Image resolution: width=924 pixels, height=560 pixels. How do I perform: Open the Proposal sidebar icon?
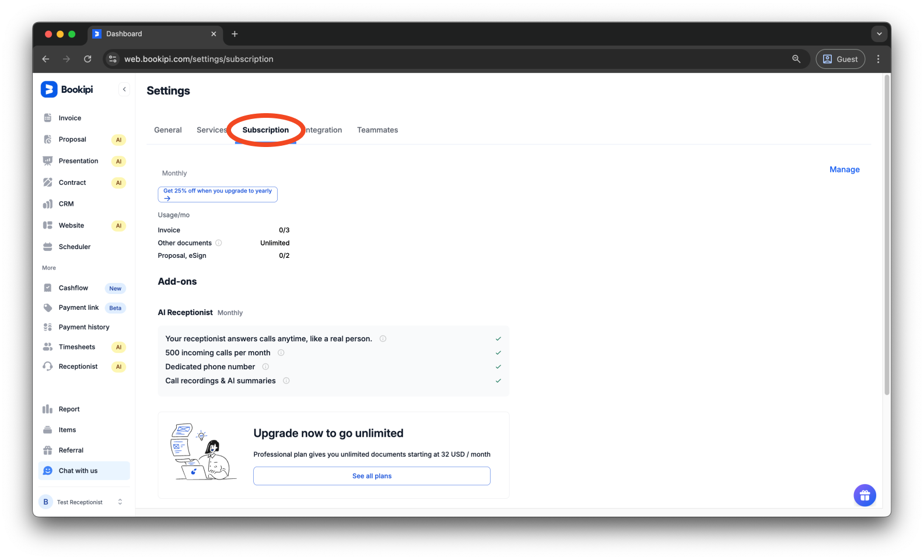pyautogui.click(x=48, y=139)
